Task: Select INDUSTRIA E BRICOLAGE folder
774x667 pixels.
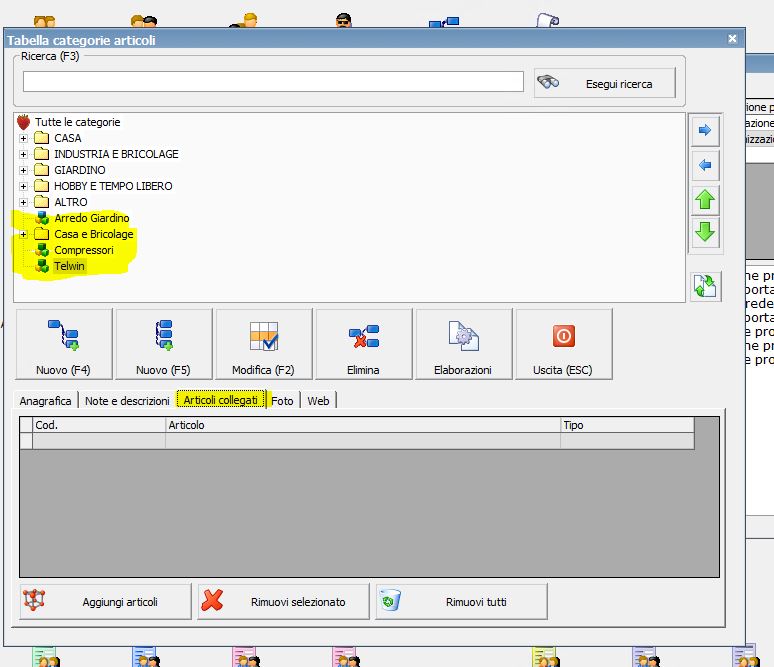Action: coord(116,154)
